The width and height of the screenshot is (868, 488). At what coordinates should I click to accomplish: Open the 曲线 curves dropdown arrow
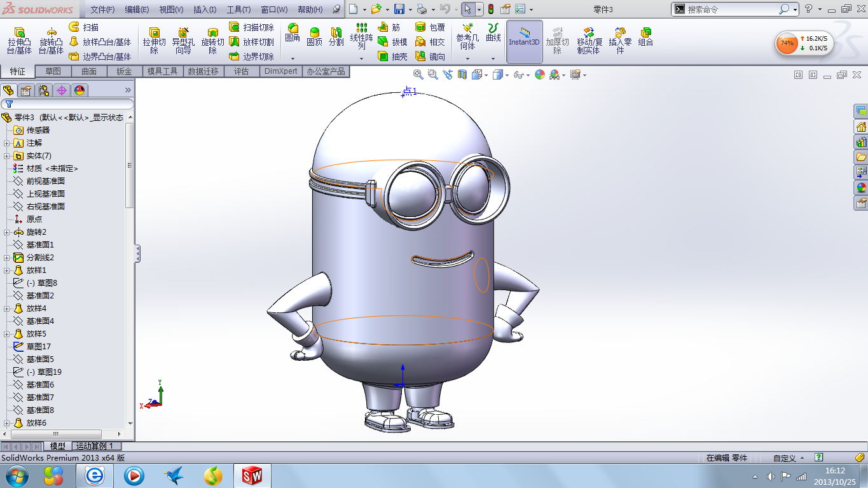tap(493, 59)
